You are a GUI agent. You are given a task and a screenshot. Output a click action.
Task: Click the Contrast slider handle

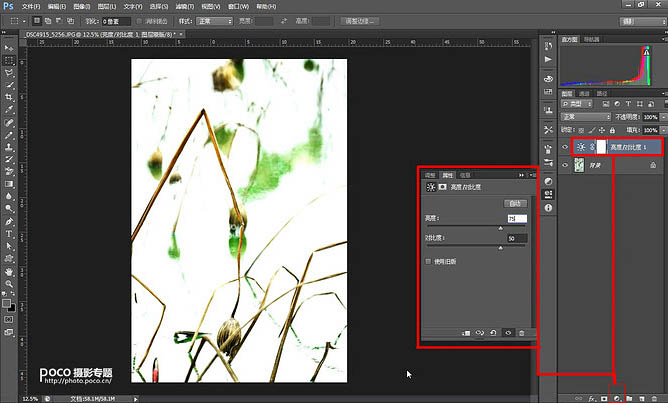coord(501,248)
